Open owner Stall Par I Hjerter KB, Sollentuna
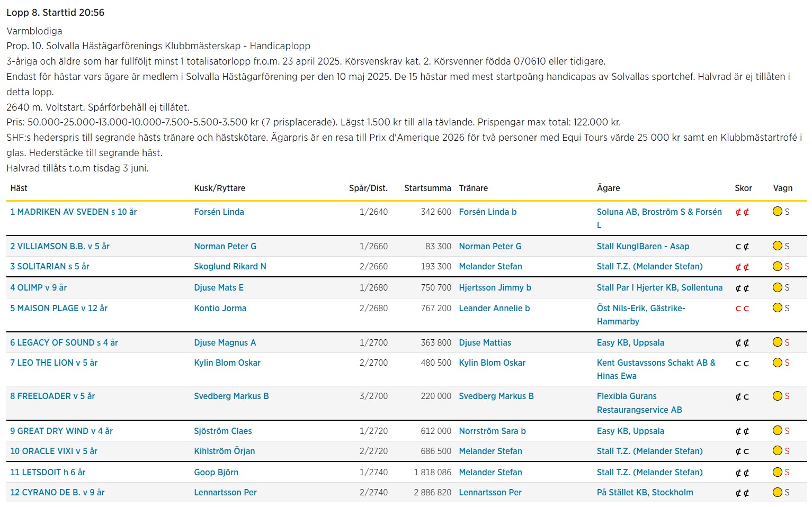The image size is (812, 507). (x=659, y=287)
